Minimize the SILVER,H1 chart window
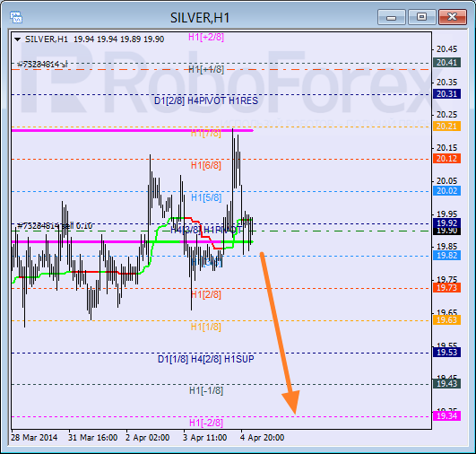Image resolution: width=476 pixels, height=454 pixels. tap(392, 17)
